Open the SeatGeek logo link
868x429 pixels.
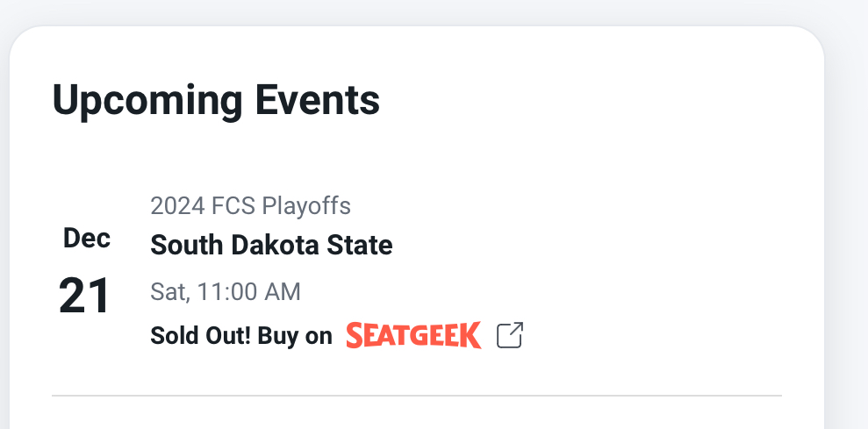[413, 335]
